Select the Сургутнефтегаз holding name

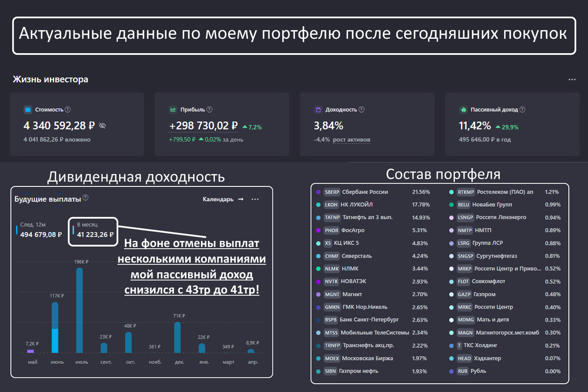click(497, 256)
